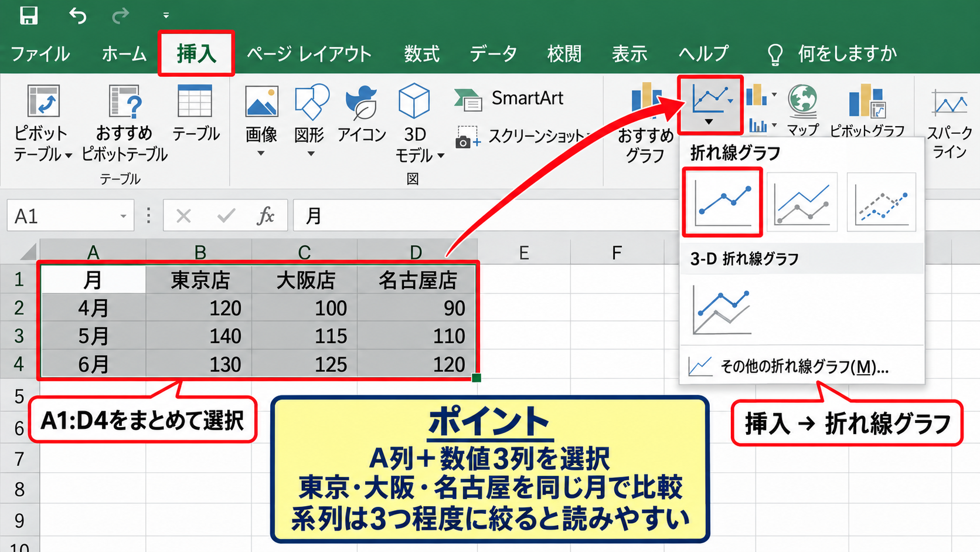Switch to the 数式 tab

(x=421, y=54)
